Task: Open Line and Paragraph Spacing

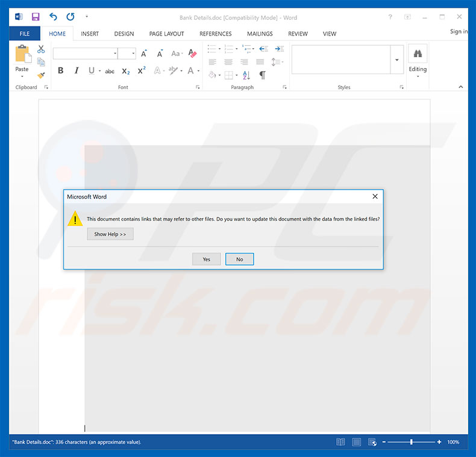Action: (276, 62)
